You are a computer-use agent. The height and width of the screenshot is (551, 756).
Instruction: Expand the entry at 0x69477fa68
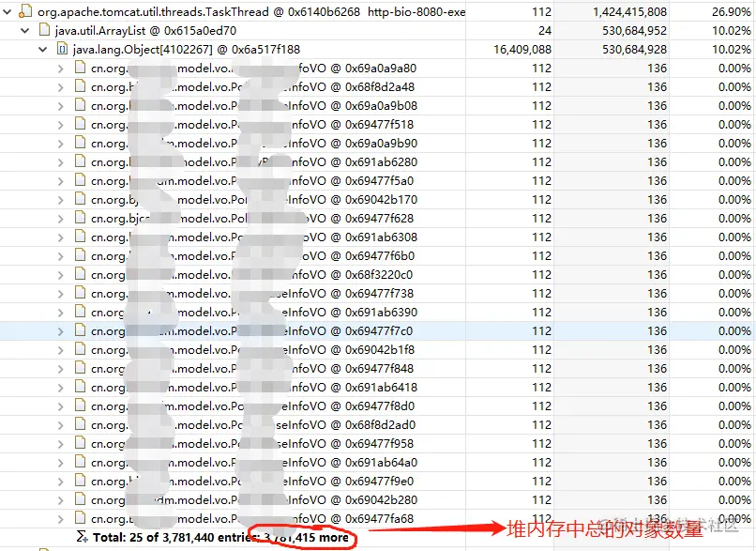(x=61, y=520)
